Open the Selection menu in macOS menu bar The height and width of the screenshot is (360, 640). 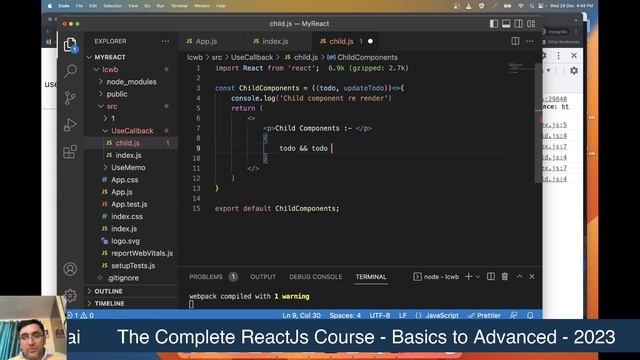click(x=112, y=6)
